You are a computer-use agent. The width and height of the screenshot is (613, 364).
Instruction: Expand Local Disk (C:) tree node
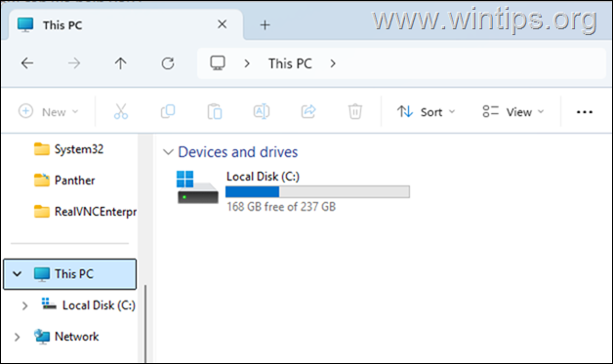[x=24, y=305]
